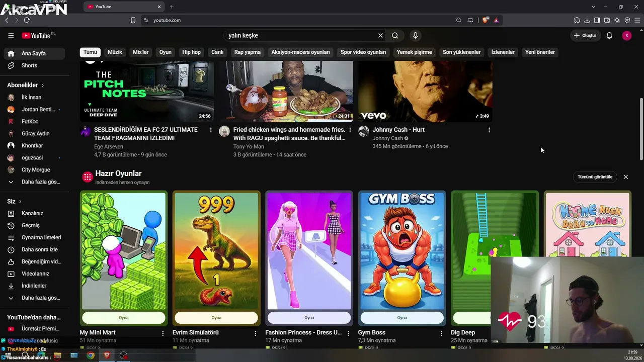This screenshot has height=362, width=644.
Task: Open the account avatar menu
Action: [x=626, y=36]
